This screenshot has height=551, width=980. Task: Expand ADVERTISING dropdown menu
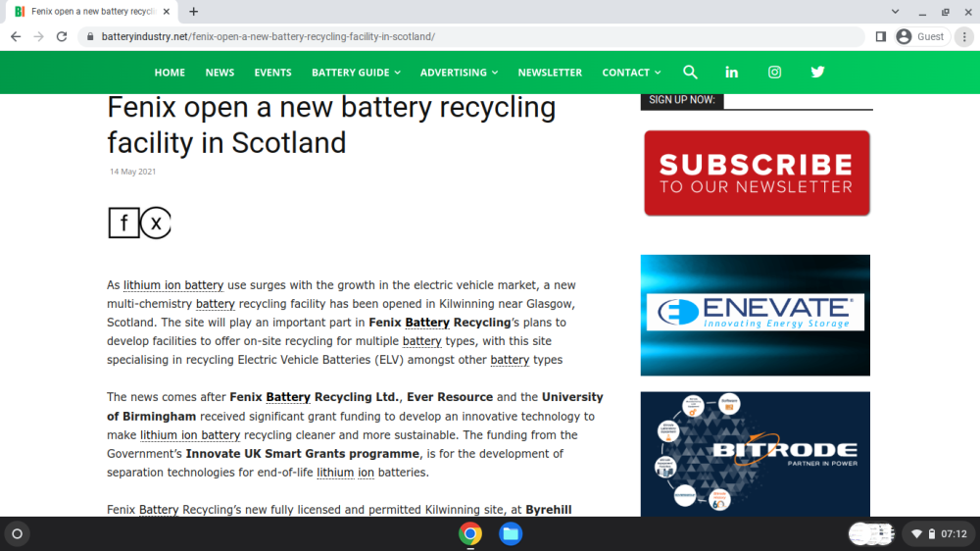click(460, 73)
